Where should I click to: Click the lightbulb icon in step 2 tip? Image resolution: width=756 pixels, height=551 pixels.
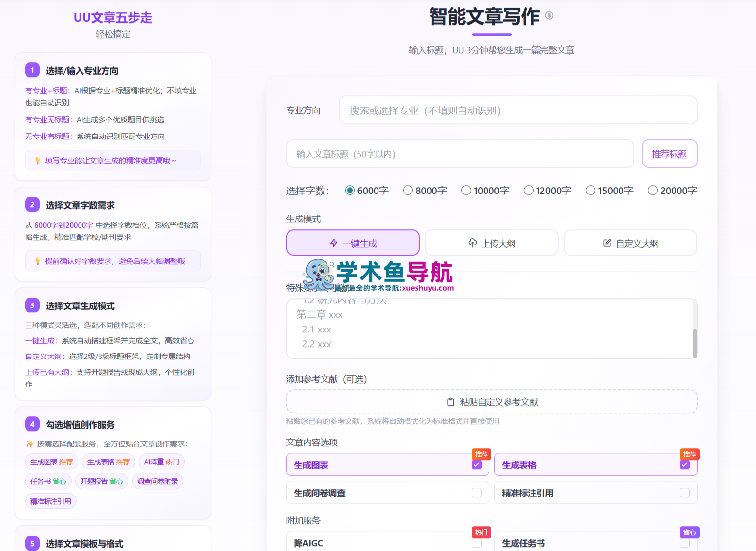click(38, 261)
